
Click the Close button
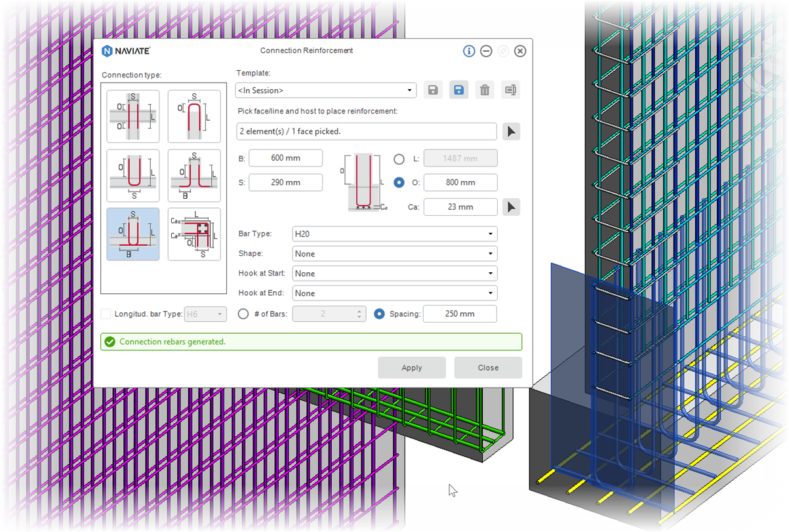[x=488, y=367]
